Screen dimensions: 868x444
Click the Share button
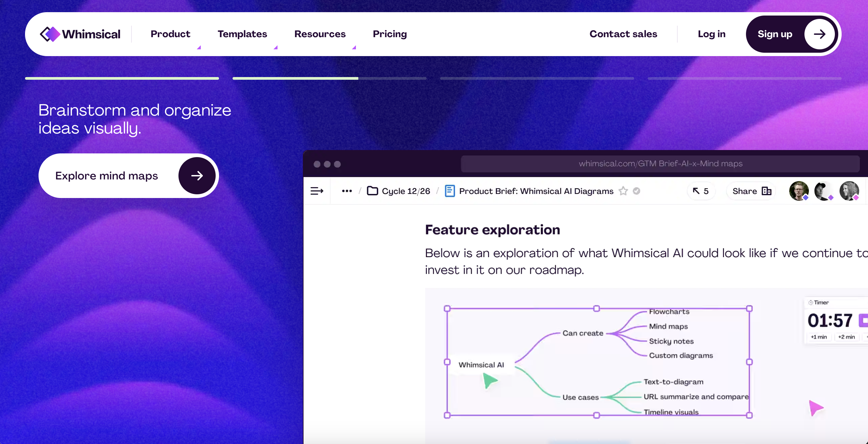751,191
